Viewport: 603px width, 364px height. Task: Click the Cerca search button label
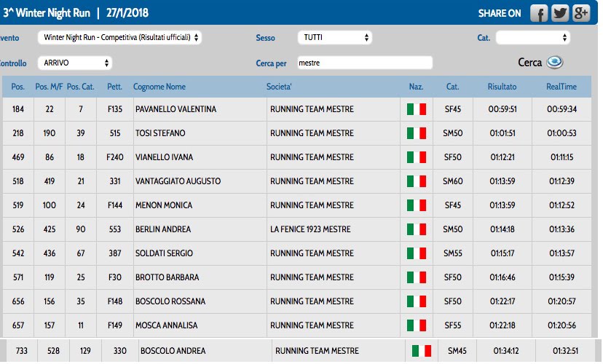[x=529, y=63]
